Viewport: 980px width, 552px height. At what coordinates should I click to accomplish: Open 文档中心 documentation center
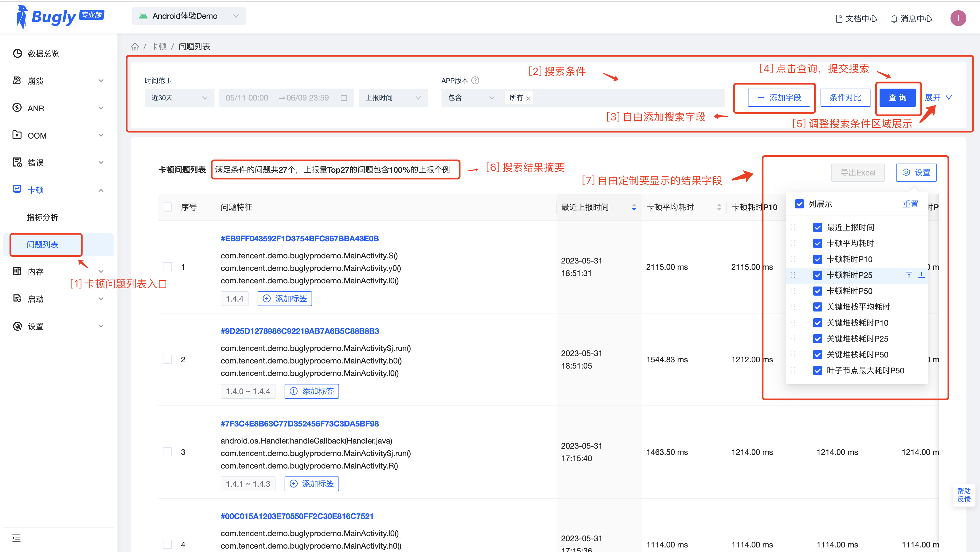click(x=856, y=18)
